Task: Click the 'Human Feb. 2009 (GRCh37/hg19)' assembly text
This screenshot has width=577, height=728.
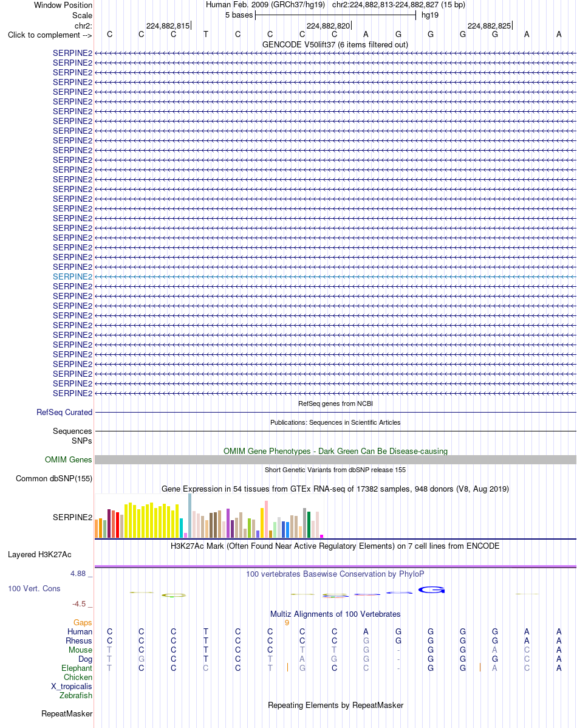Action: pyautogui.click(x=265, y=5)
